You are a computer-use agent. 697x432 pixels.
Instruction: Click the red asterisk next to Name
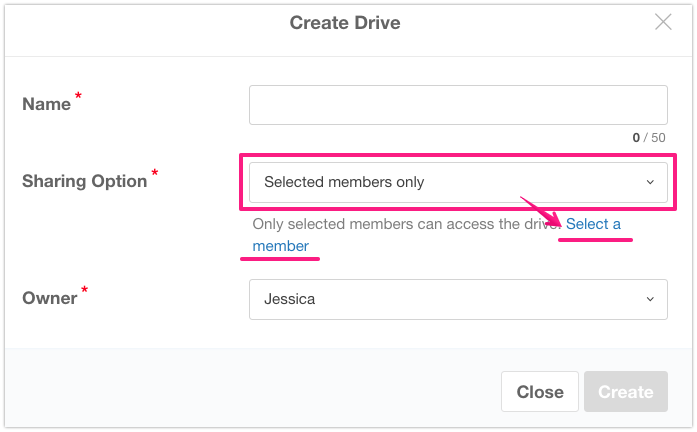(x=78, y=96)
